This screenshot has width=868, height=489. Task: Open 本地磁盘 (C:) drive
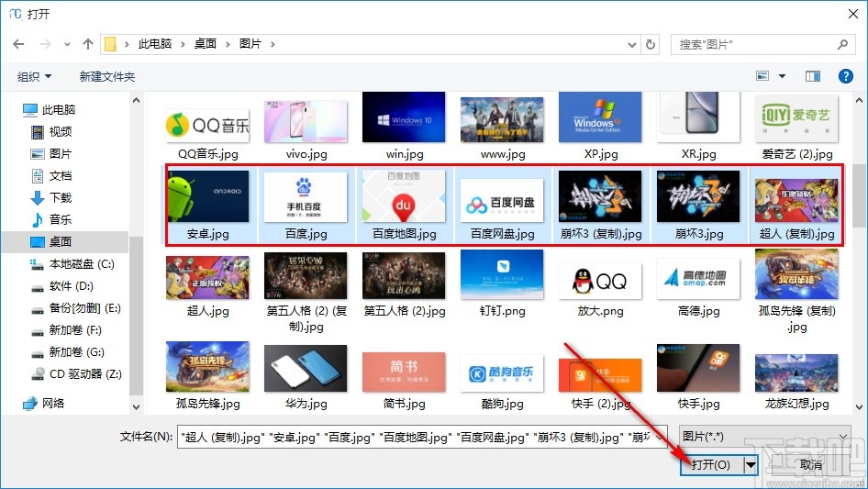click(72, 263)
